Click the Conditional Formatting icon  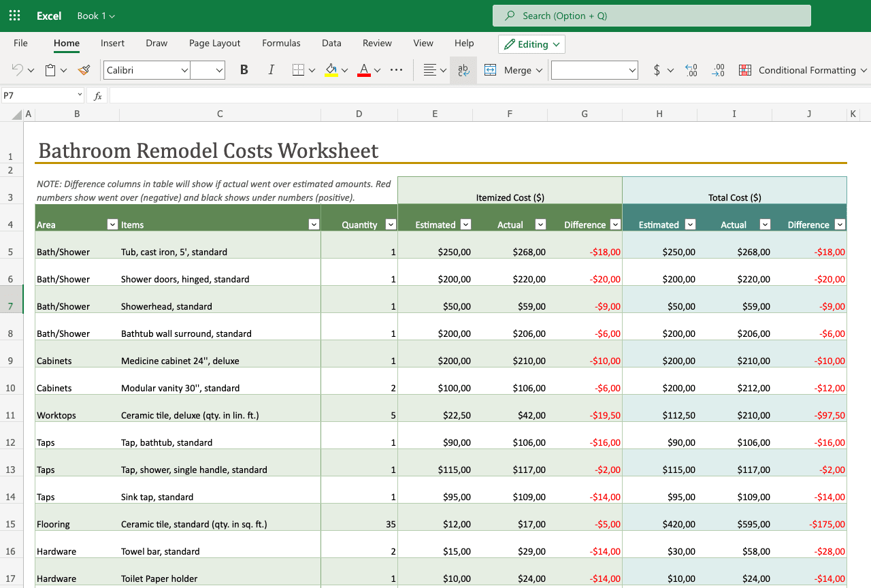pyautogui.click(x=745, y=70)
